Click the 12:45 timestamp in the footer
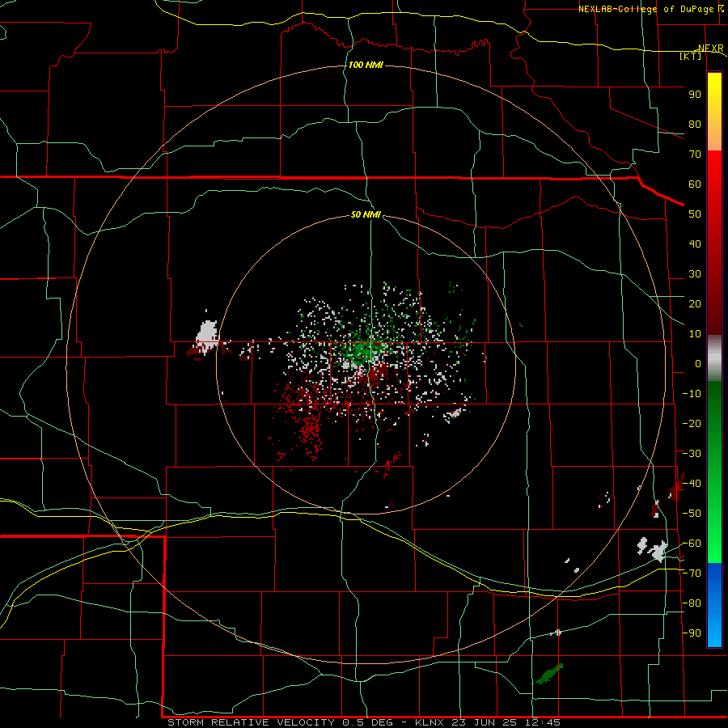728x728 pixels. coord(543,722)
